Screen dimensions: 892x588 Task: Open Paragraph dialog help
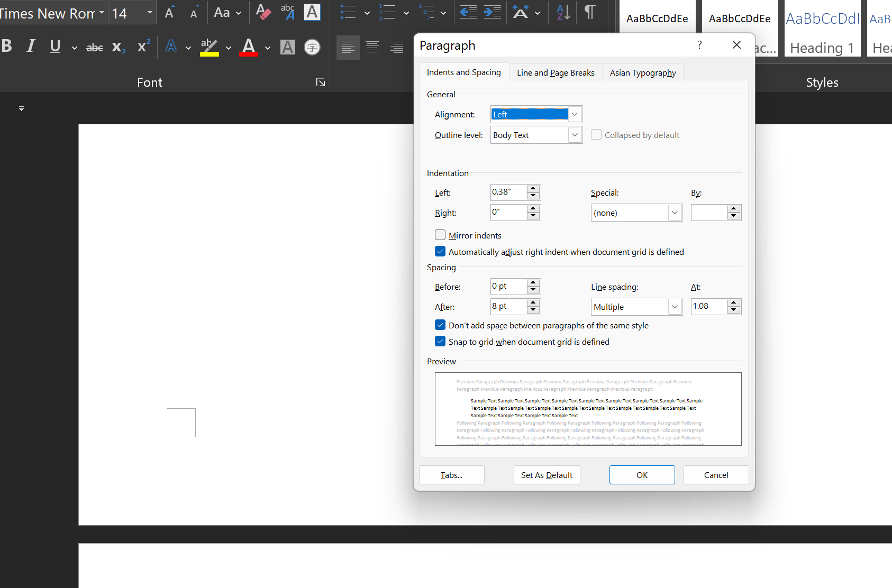699,45
